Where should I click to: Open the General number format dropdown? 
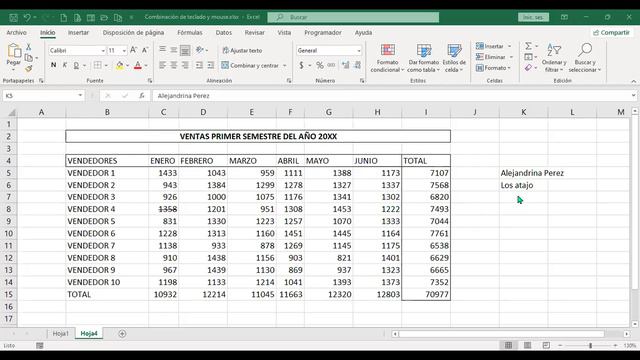point(359,51)
